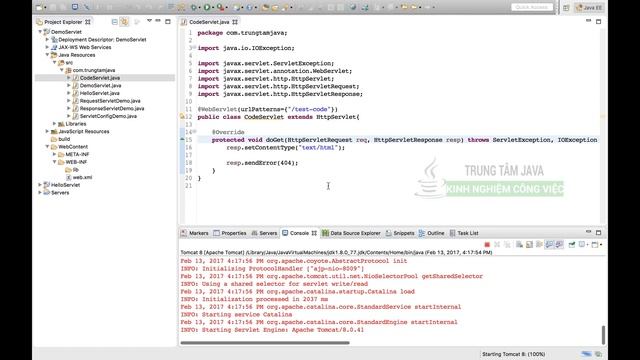
Task: Terminate the running Tomcat console process
Action: pyautogui.click(x=487, y=244)
